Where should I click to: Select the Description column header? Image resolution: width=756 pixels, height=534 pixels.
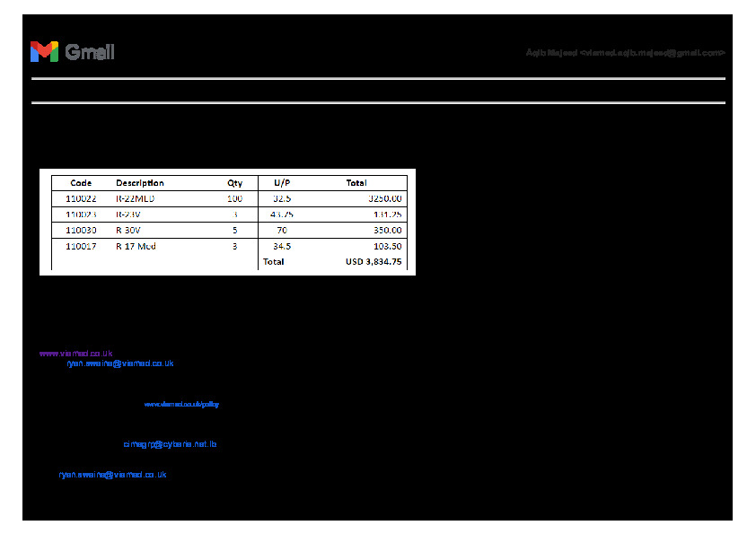click(140, 183)
